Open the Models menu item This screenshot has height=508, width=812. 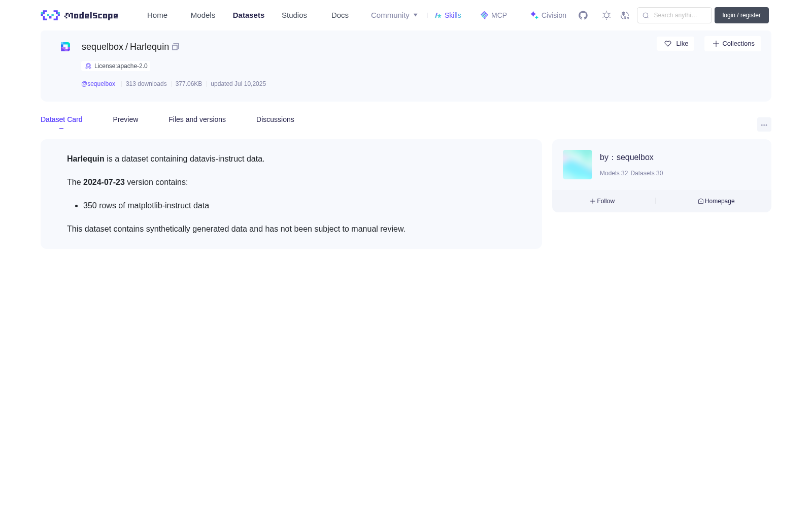coord(203,15)
